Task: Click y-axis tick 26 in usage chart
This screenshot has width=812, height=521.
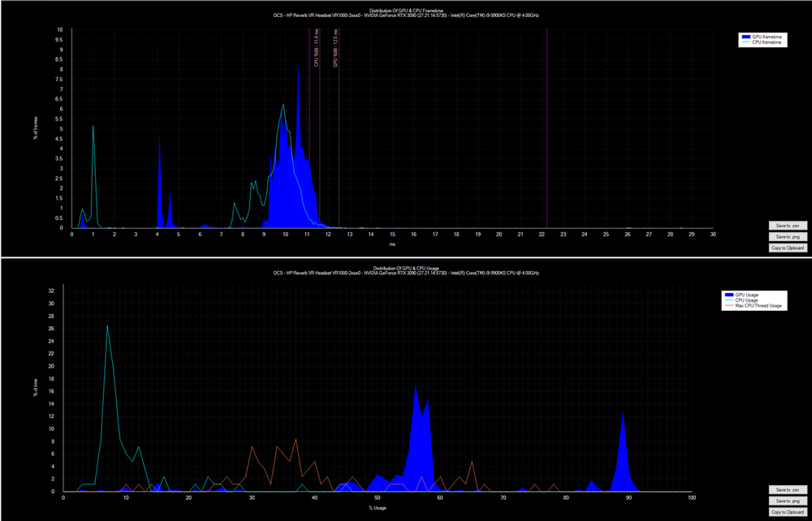Action: pos(52,329)
